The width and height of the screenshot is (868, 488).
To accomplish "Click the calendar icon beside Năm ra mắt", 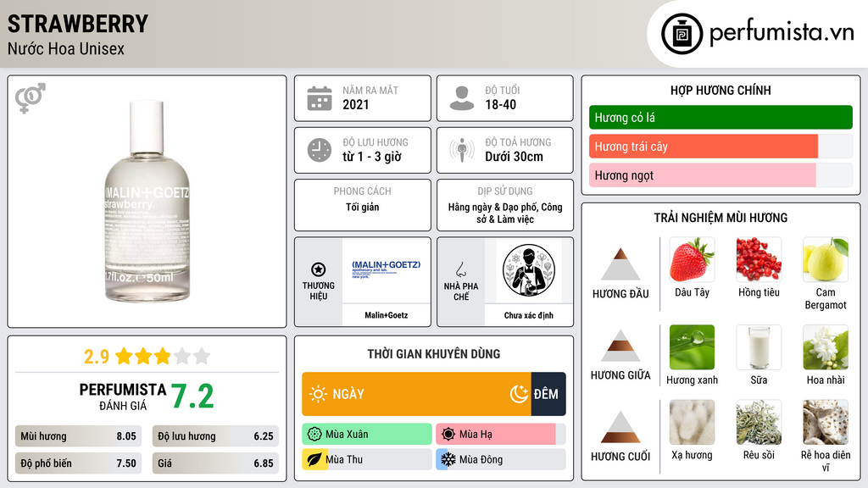I will tap(320, 98).
